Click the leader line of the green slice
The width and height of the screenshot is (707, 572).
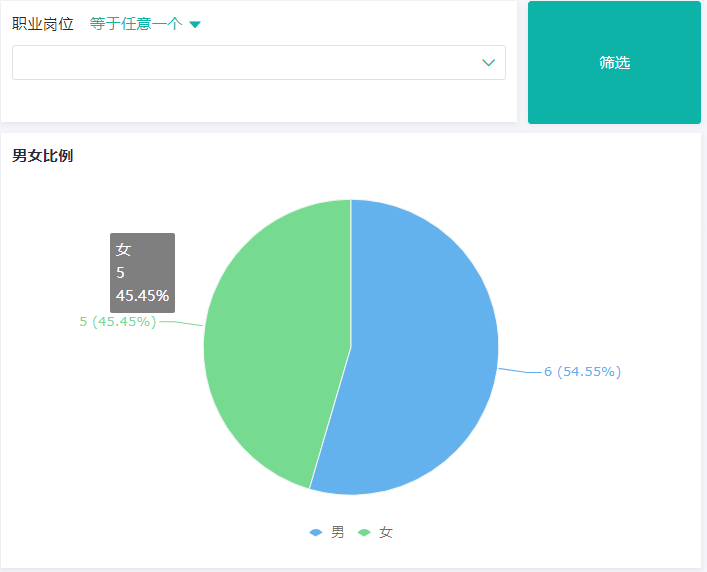point(180,323)
